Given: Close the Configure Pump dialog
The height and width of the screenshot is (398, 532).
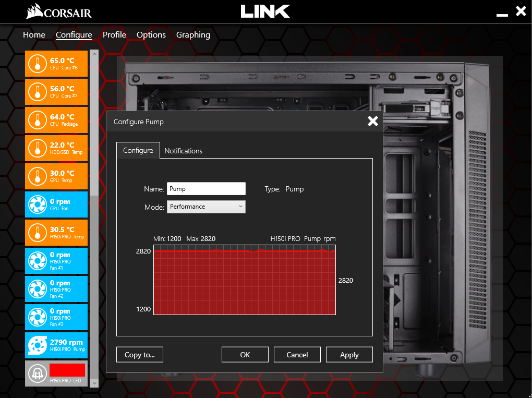Looking at the screenshot, I should click(372, 121).
